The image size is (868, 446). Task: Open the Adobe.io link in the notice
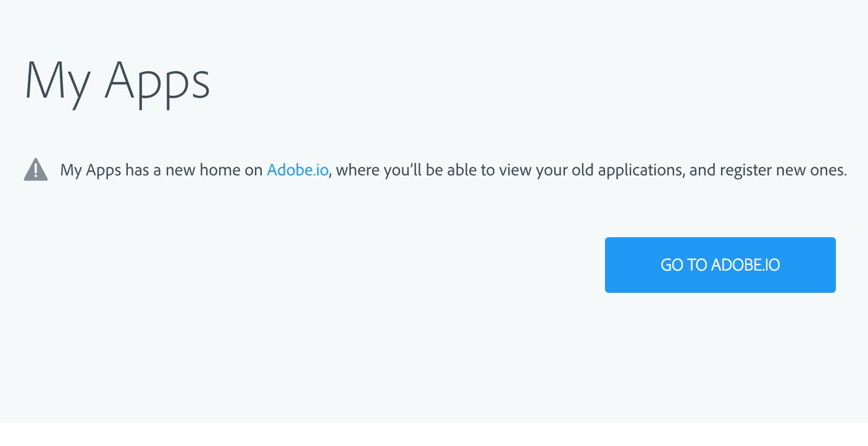298,170
